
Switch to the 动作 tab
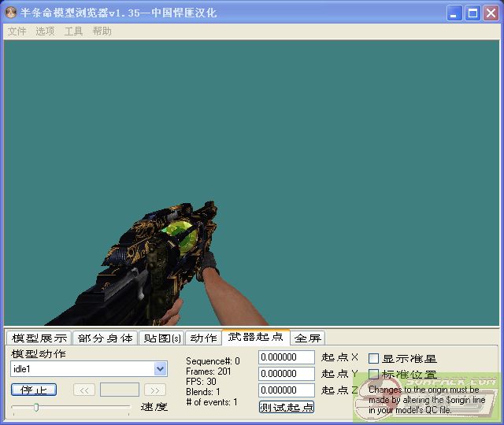[203, 338]
